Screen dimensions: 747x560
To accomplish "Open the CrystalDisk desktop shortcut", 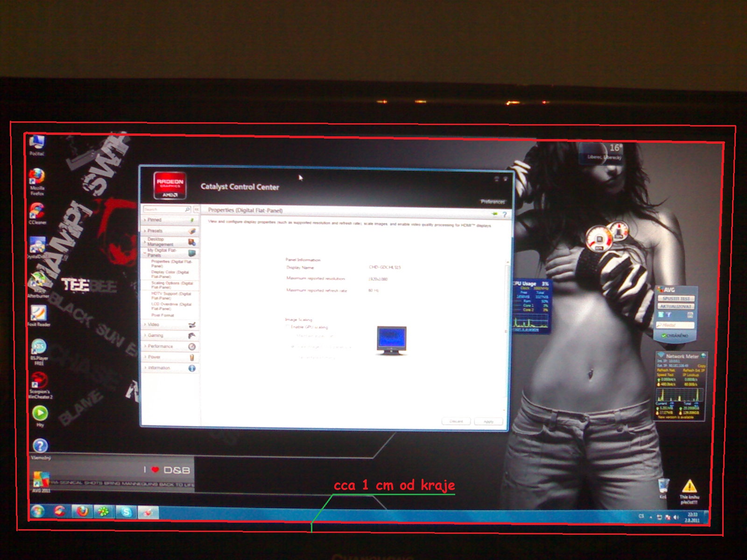I will 37,247.
